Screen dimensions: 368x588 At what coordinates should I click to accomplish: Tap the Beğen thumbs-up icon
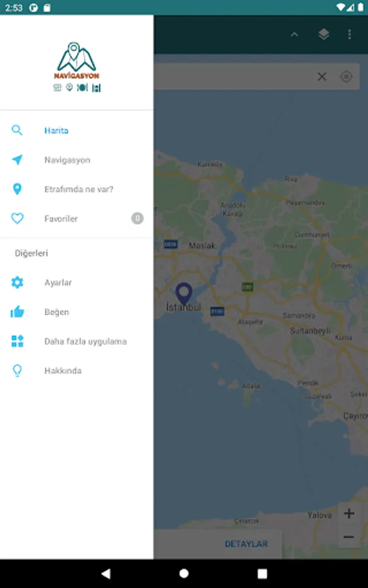tap(17, 312)
